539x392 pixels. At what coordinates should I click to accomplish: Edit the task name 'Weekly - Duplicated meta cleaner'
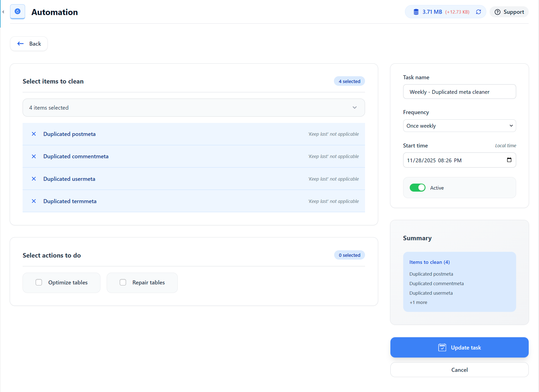point(459,92)
